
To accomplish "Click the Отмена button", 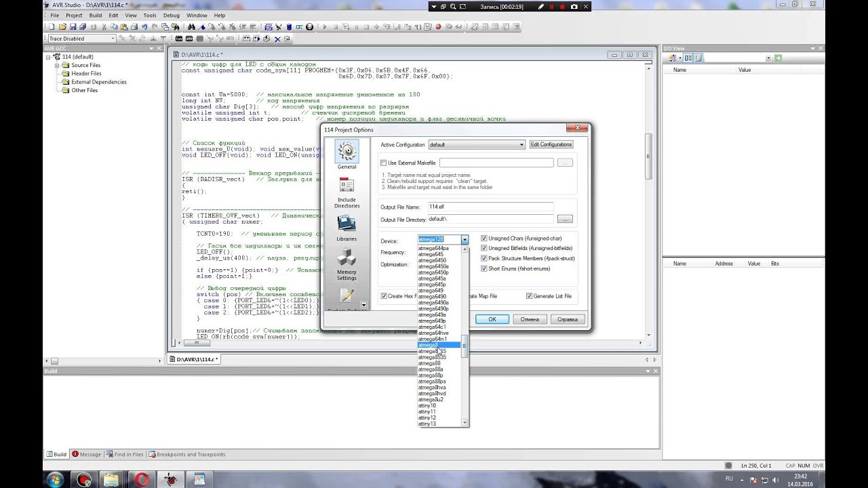I will [530, 319].
